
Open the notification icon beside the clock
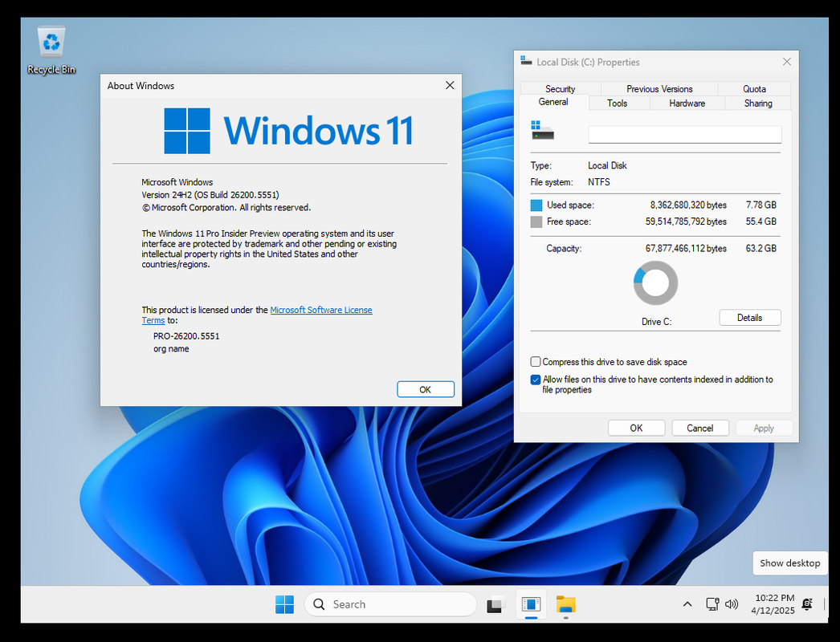[x=807, y=604]
